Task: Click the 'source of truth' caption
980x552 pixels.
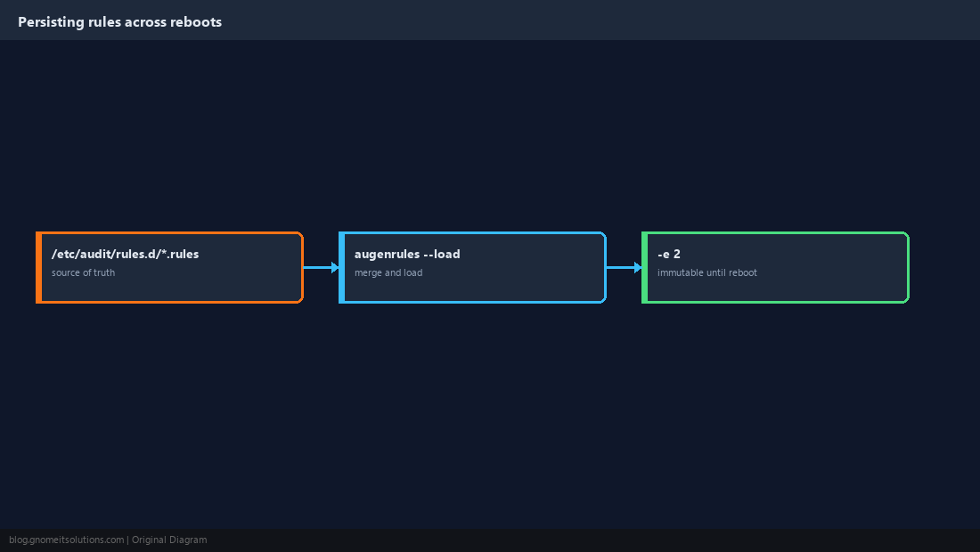Action: [83, 272]
